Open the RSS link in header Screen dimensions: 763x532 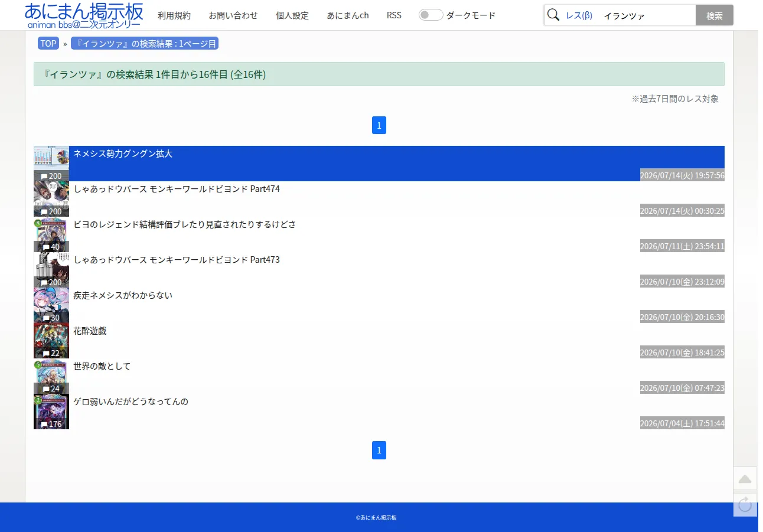click(x=394, y=15)
